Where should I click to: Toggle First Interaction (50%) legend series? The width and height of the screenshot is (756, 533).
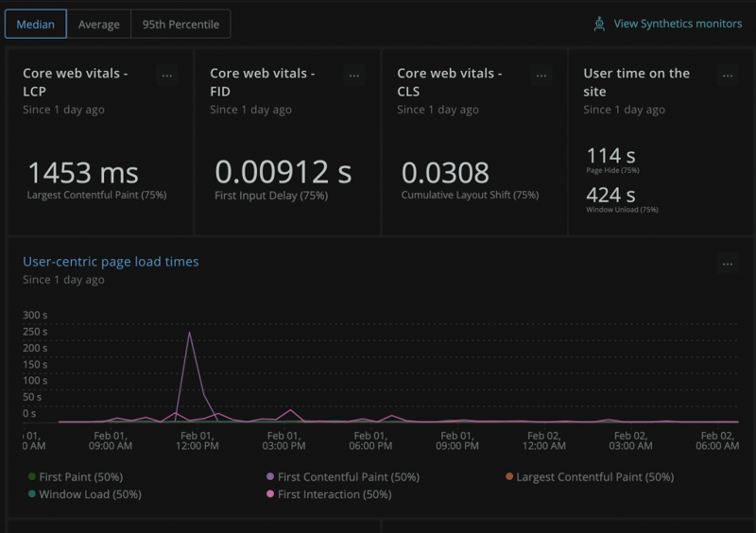click(334, 494)
